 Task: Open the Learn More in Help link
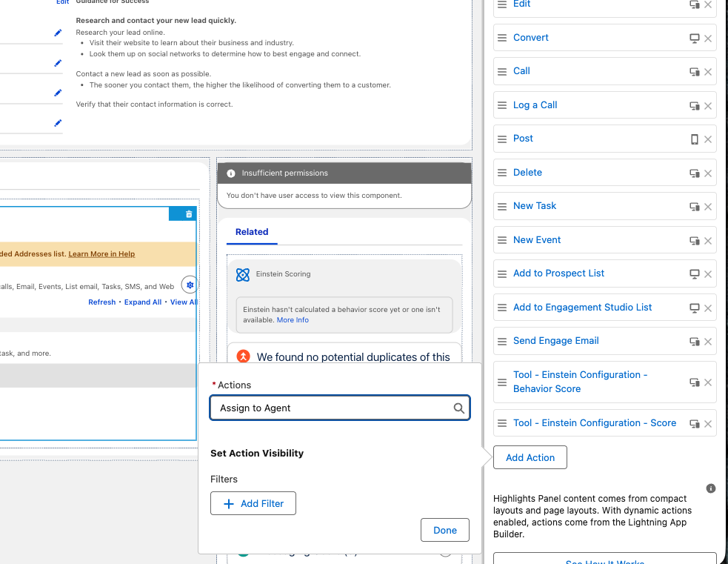pos(101,253)
